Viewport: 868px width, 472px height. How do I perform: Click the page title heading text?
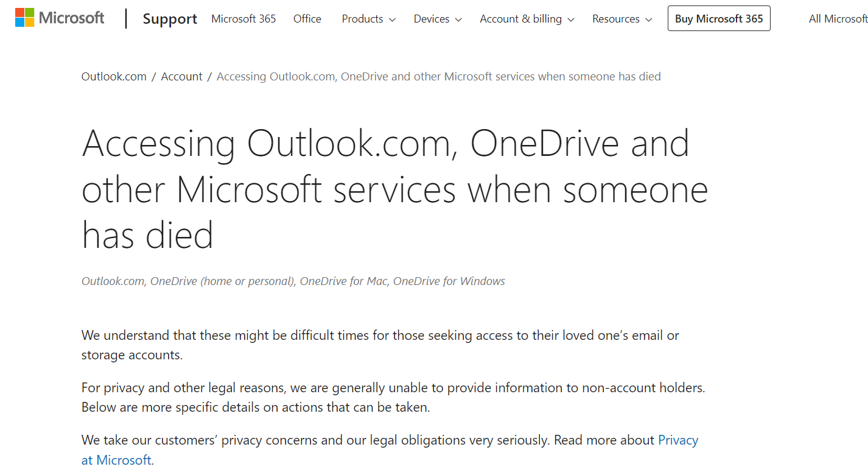(395, 189)
